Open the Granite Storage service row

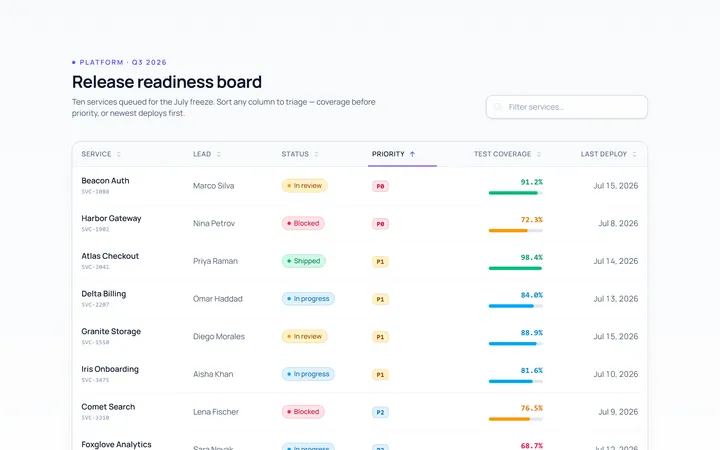(360, 336)
